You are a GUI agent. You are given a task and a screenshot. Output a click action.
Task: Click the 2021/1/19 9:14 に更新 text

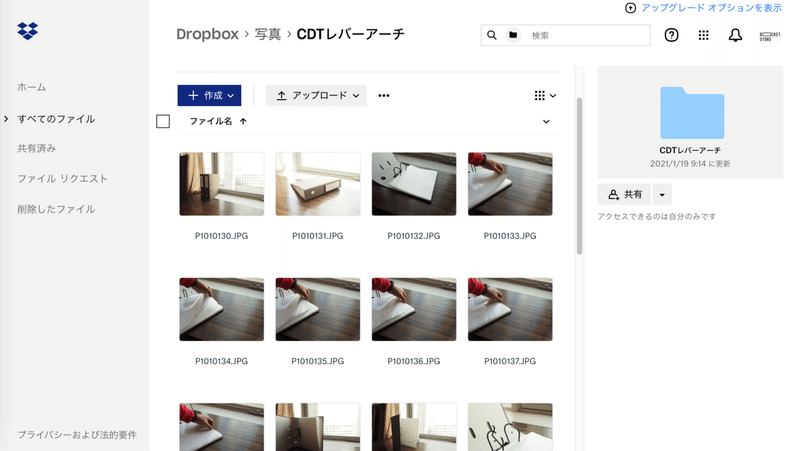pyautogui.click(x=690, y=164)
